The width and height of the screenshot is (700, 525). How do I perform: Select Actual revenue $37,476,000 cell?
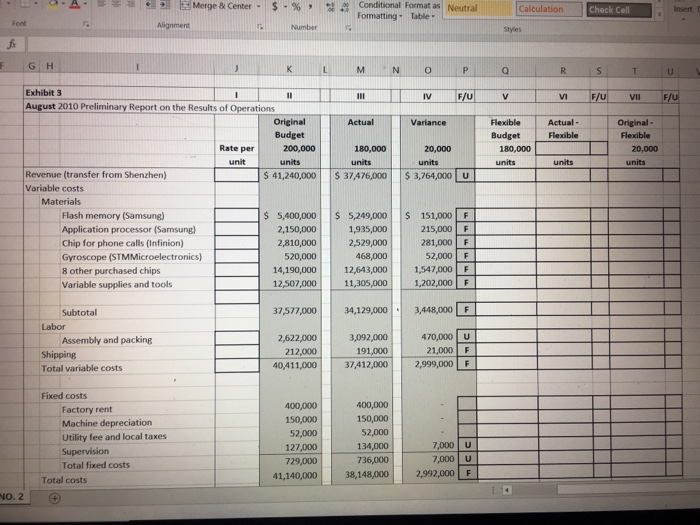coord(361,176)
